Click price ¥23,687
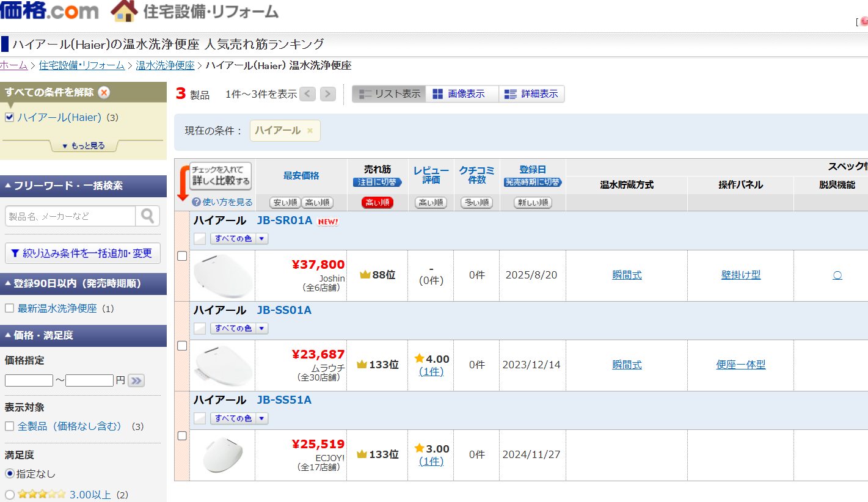868x502 pixels. coord(318,354)
